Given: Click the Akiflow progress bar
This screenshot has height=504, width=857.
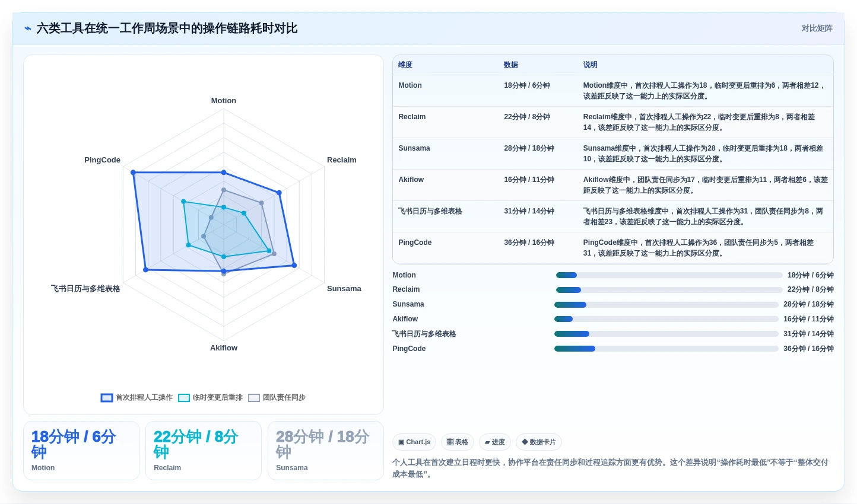Looking at the screenshot, I should (x=666, y=319).
